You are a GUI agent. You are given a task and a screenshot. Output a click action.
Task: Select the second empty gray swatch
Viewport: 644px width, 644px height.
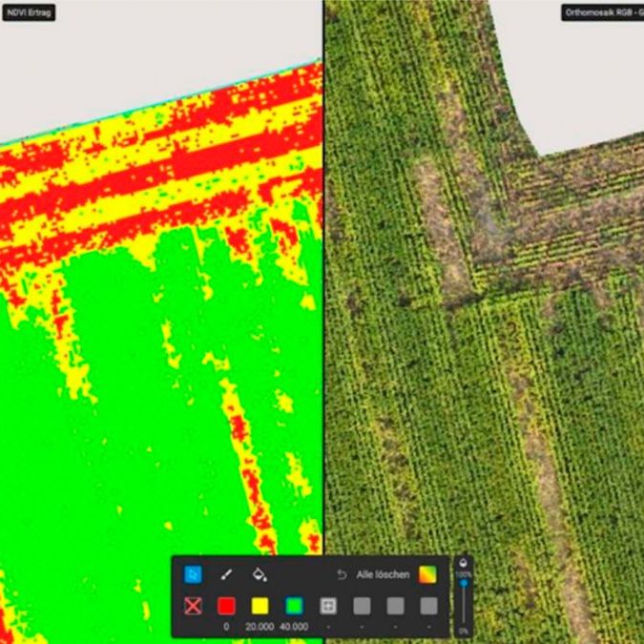[x=395, y=606]
